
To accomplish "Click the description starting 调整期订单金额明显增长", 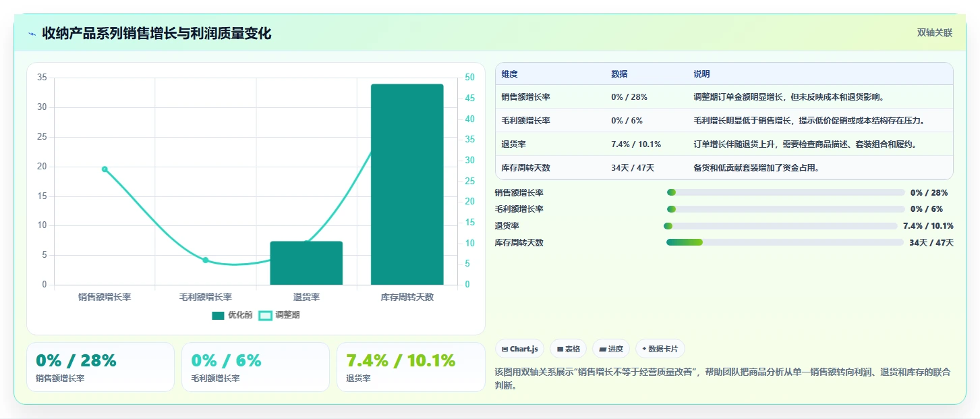I will (x=788, y=97).
